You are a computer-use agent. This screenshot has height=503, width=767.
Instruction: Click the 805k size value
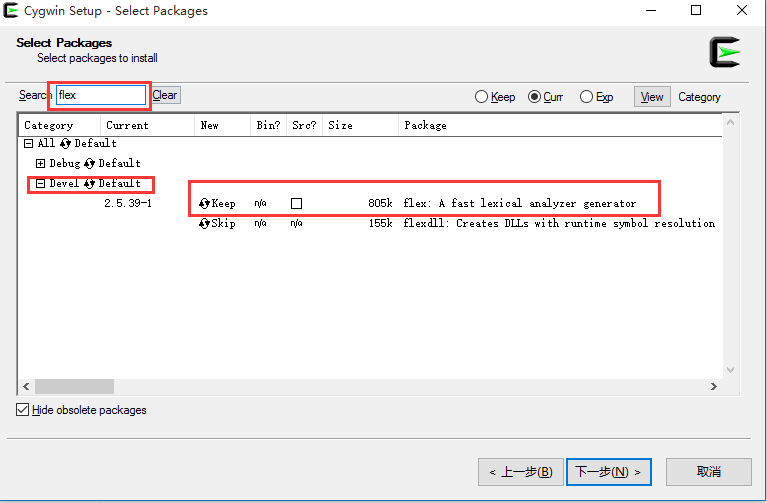pyautogui.click(x=381, y=203)
